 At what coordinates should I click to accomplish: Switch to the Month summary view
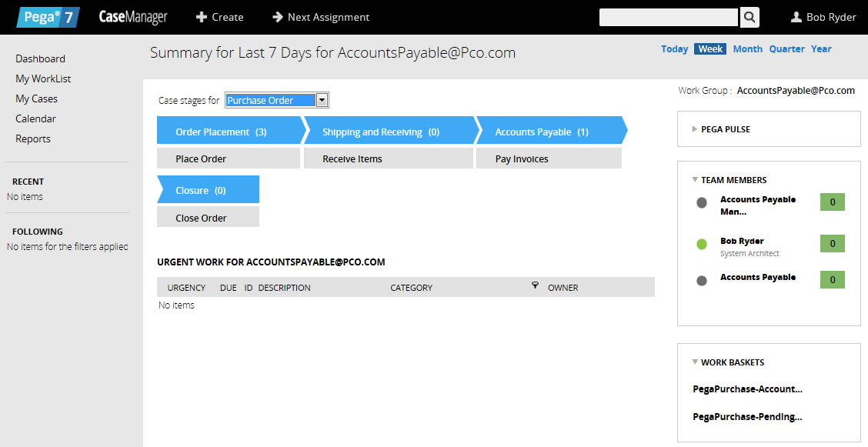(747, 49)
